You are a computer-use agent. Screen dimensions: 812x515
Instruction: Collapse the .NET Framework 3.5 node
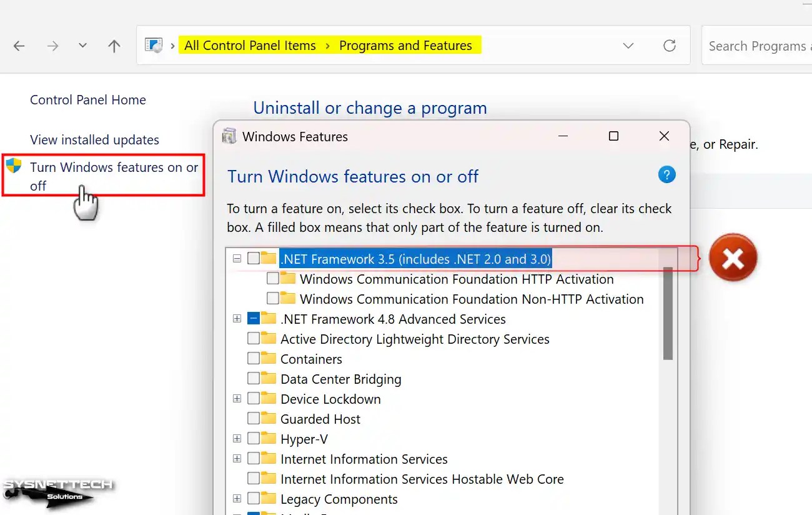pos(237,259)
